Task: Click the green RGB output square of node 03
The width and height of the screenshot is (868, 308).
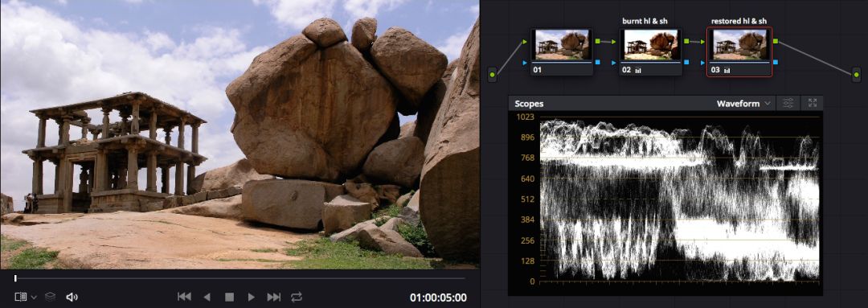Action: click(x=776, y=41)
